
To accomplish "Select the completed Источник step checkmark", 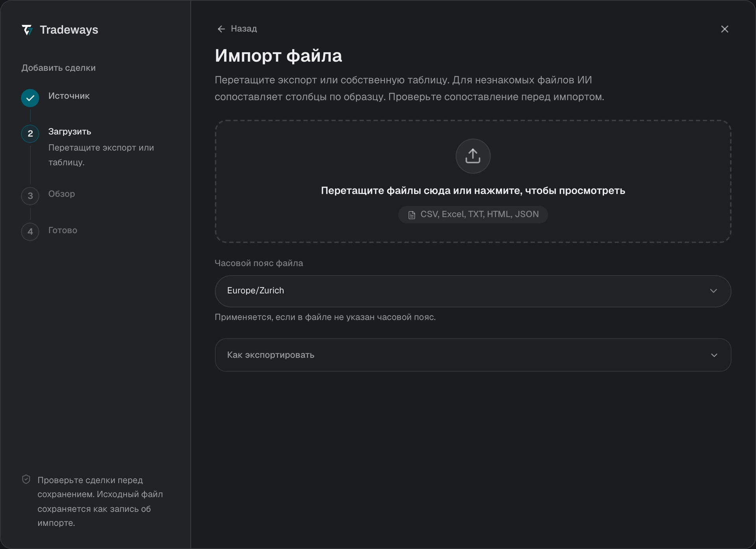I will 30,98.
